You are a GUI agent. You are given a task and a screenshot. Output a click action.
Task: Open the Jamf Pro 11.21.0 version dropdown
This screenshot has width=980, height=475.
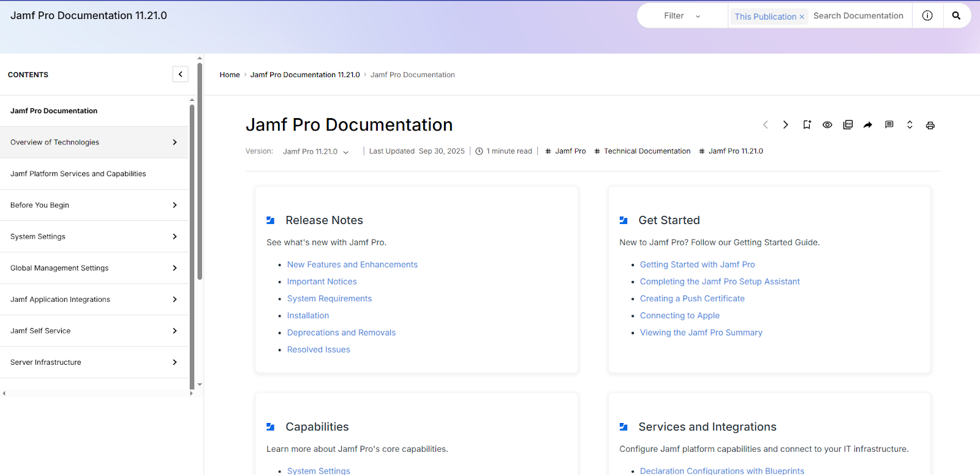pos(315,152)
